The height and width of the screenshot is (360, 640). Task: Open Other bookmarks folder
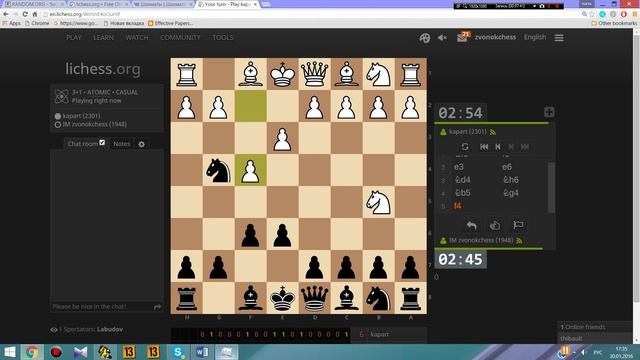pos(614,23)
